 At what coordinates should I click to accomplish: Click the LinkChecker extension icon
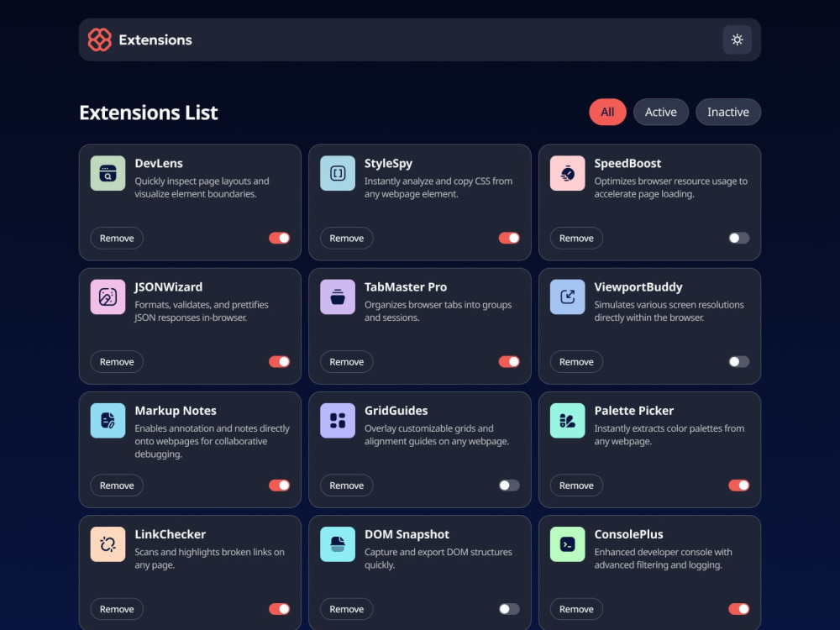pyautogui.click(x=108, y=544)
